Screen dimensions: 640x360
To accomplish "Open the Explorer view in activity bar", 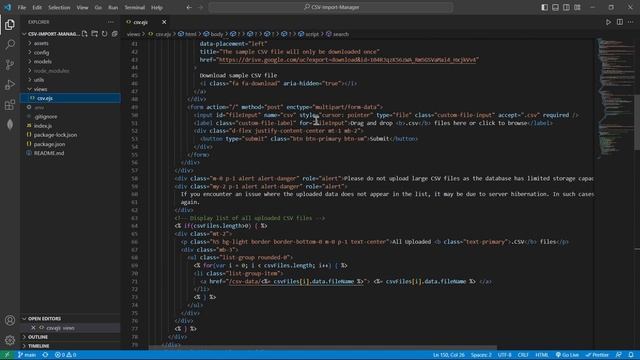I will (10, 25).
